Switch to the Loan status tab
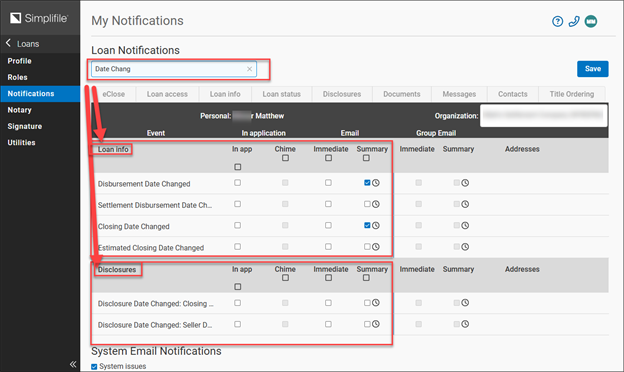 click(x=282, y=94)
